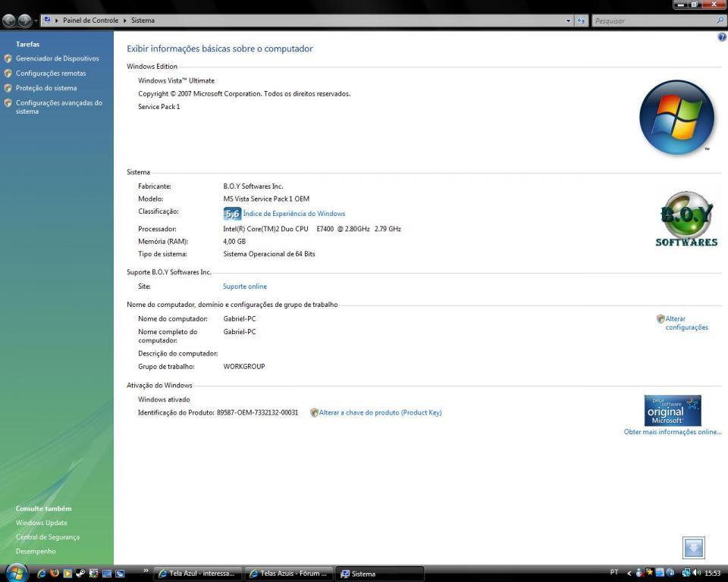Screen dimensions: 728x582
Task: Click the address bar refresh icon
Action: pos(582,20)
